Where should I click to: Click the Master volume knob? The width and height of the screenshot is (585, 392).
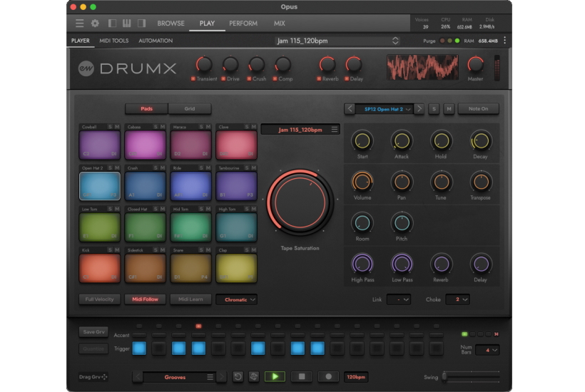pos(475,64)
